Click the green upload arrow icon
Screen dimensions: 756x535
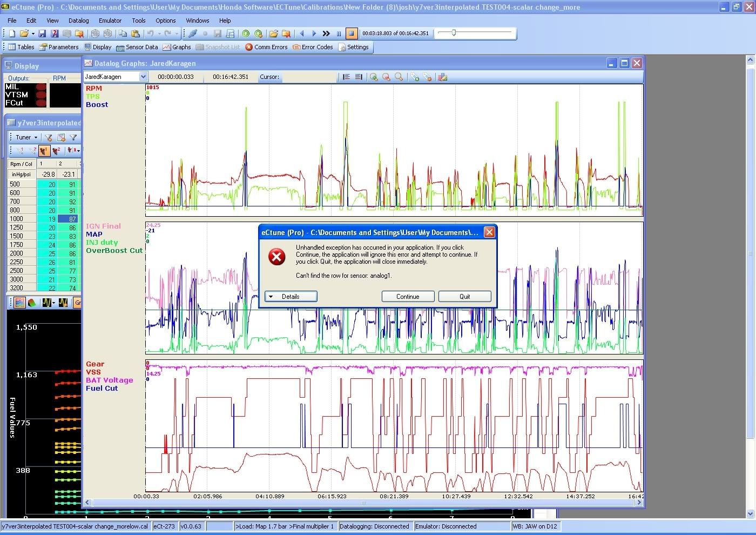[x=246, y=34]
